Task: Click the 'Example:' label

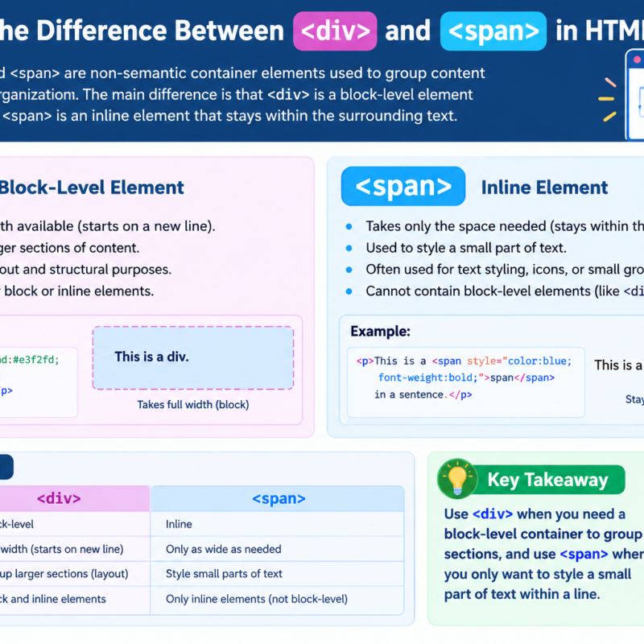Action: click(x=380, y=331)
